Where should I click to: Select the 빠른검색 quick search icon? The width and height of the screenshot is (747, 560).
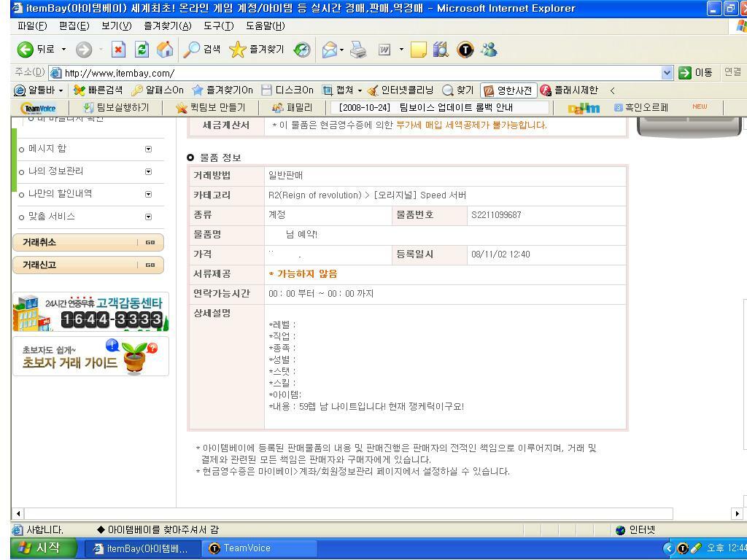click(79, 91)
